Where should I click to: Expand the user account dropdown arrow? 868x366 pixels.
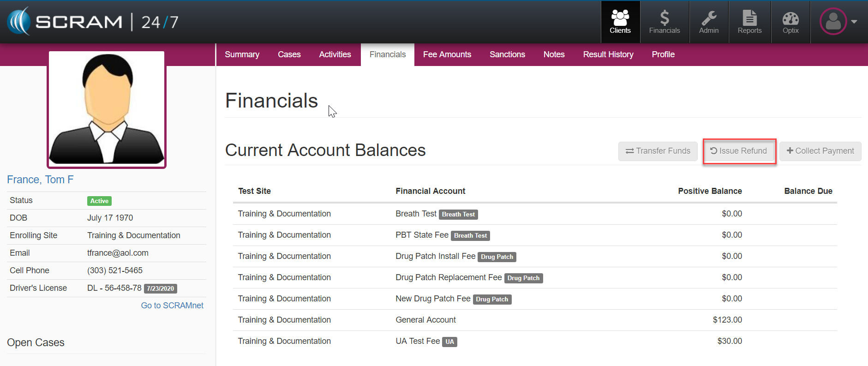point(854,22)
